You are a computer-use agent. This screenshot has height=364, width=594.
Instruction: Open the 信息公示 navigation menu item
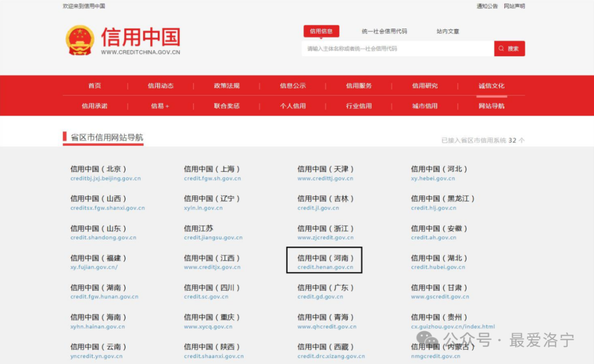point(293,86)
